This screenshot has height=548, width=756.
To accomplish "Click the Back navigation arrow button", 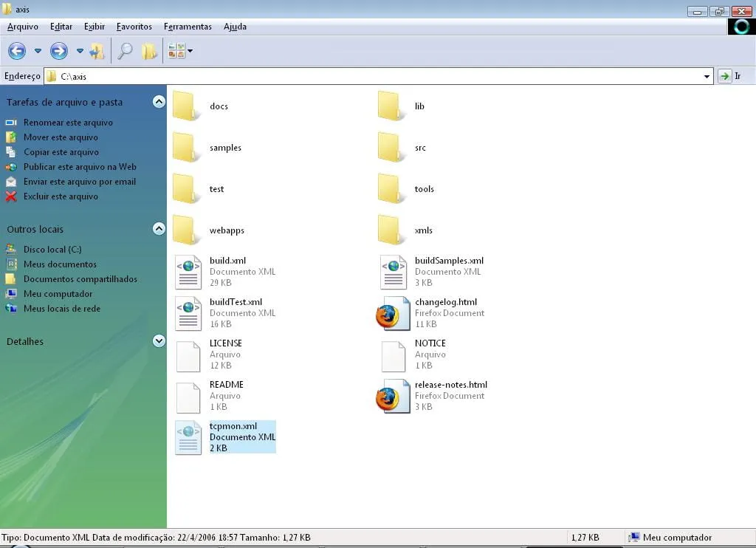I will pos(17,51).
